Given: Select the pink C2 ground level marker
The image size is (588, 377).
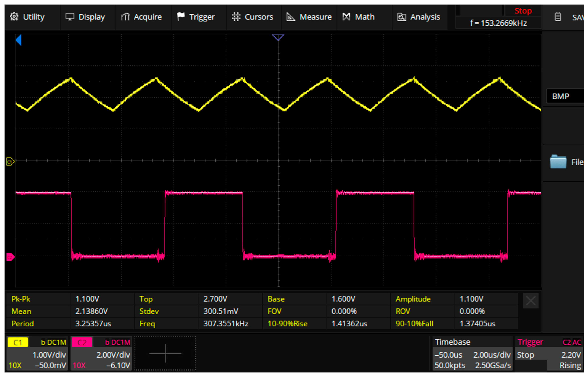Looking at the screenshot, I should point(11,257).
